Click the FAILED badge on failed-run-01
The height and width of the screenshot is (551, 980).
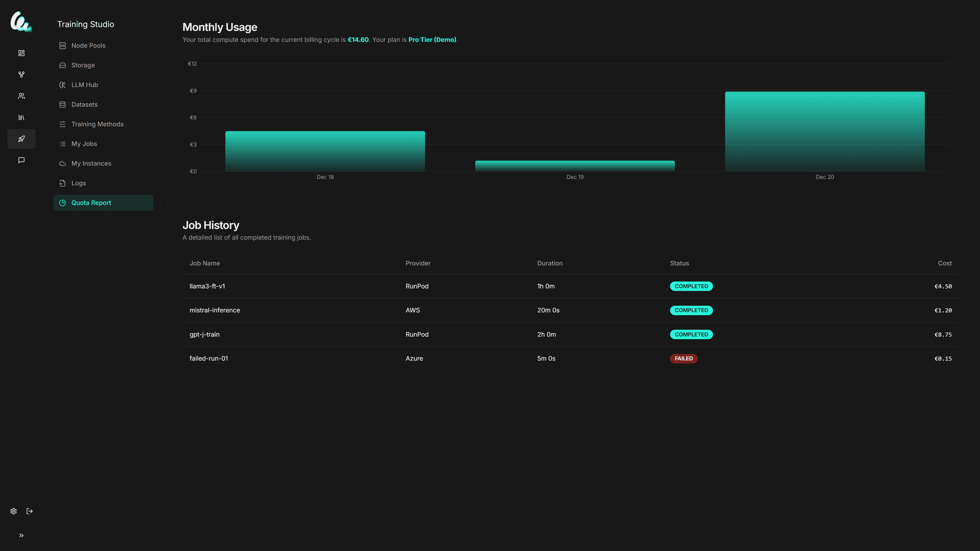pyautogui.click(x=684, y=358)
